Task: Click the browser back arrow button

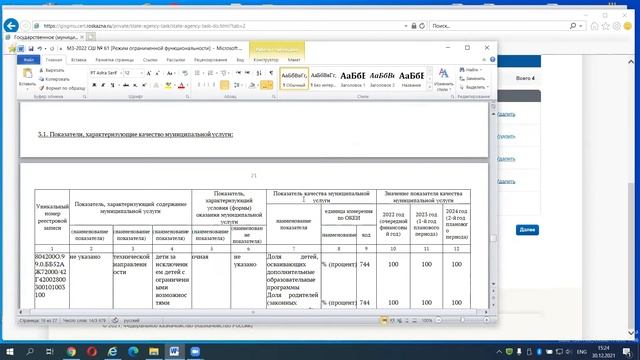Action: (11, 26)
